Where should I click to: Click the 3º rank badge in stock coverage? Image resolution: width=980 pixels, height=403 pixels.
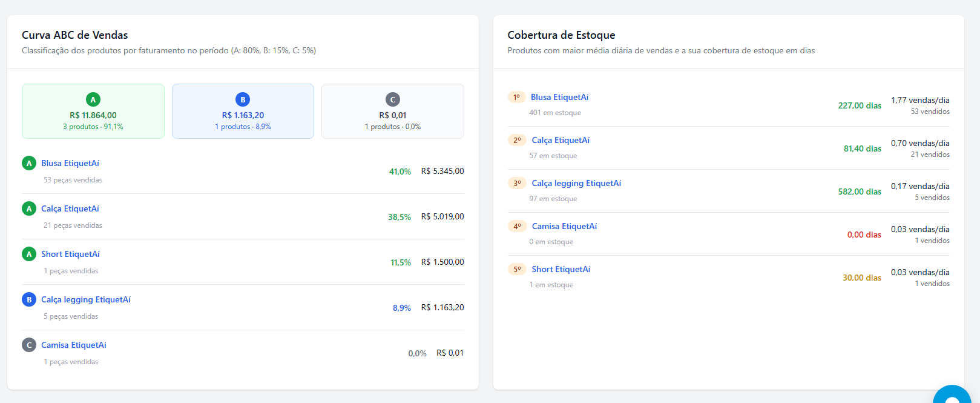pyautogui.click(x=517, y=183)
